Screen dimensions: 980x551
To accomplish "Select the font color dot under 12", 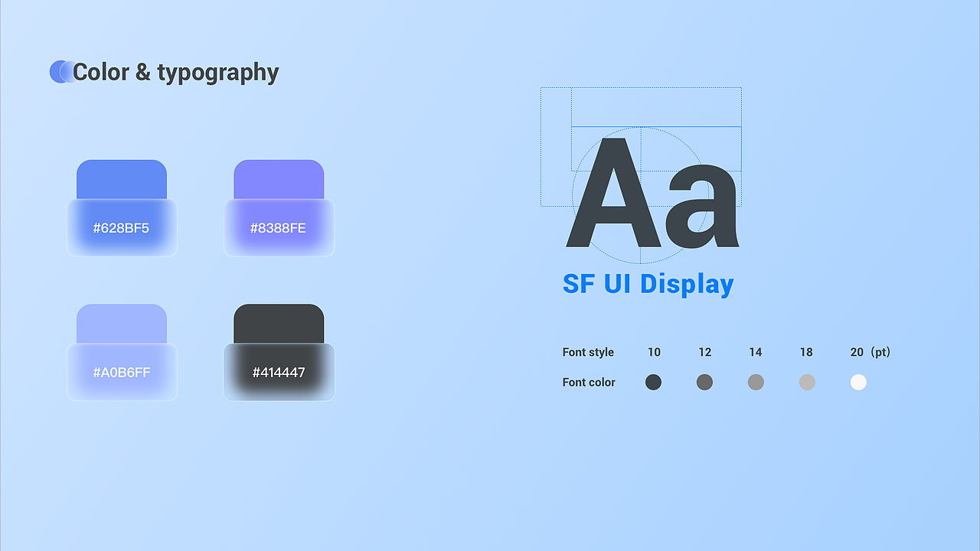I will coord(704,382).
